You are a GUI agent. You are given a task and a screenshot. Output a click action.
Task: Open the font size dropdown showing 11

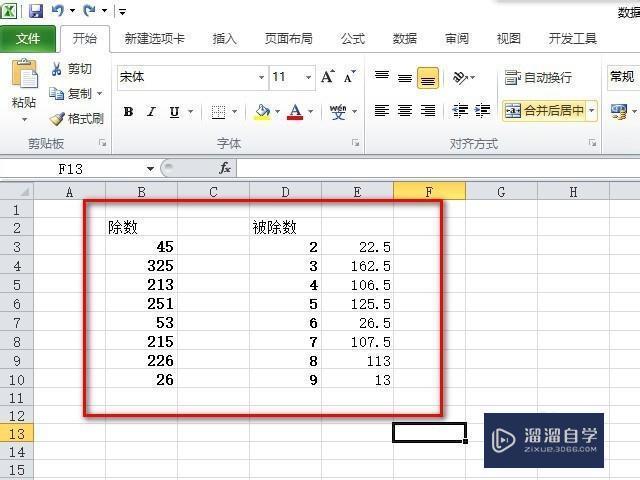308,77
